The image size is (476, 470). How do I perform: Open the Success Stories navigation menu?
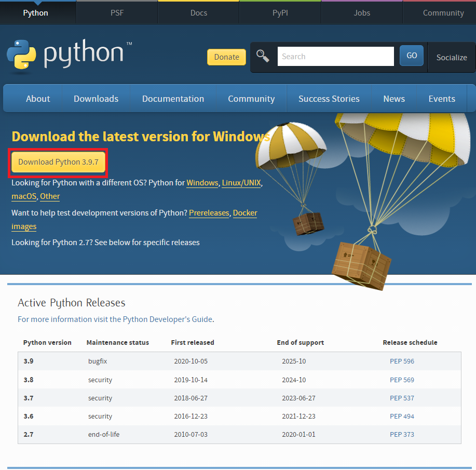point(329,99)
